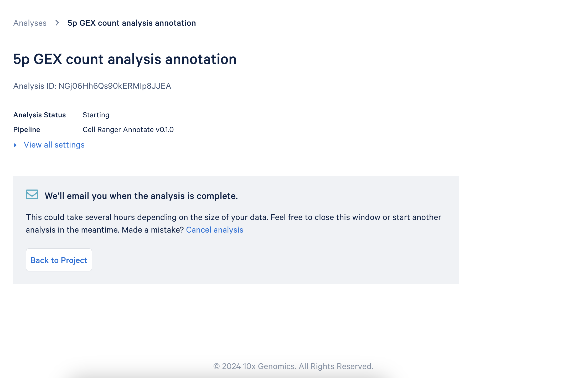Click the breadcrumb chevron separator arrow
The image size is (588, 378).
pyautogui.click(x=57, y=23)
